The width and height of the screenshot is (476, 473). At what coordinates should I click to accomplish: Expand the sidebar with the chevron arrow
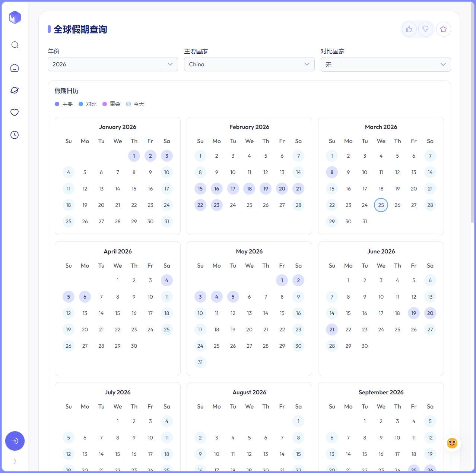[15, 461]
